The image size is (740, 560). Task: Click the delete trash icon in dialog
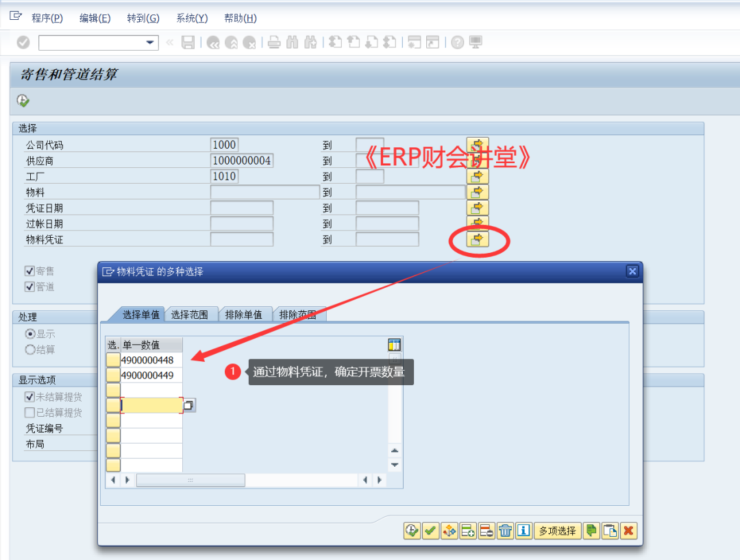point(505,531)
